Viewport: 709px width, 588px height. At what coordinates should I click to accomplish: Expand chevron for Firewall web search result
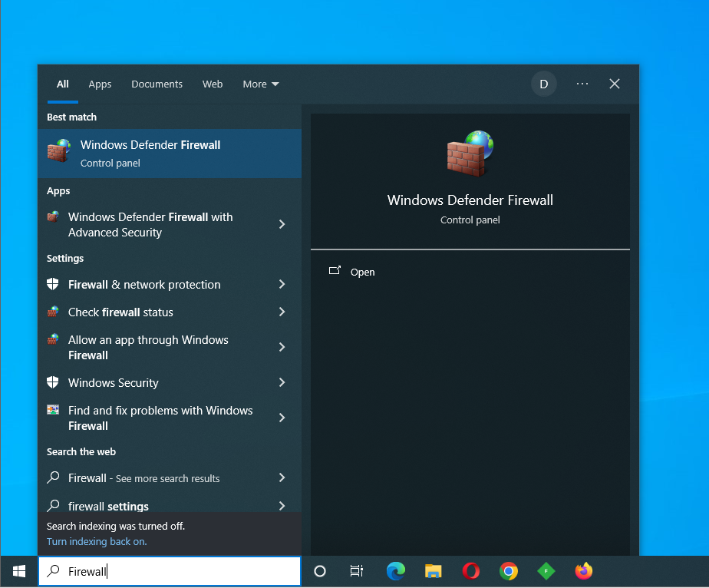(282, 477)
